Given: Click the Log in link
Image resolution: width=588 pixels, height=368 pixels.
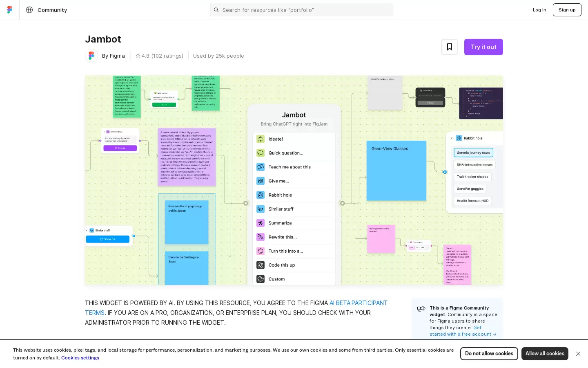Looking at the screenshot, I should [539, 10].
